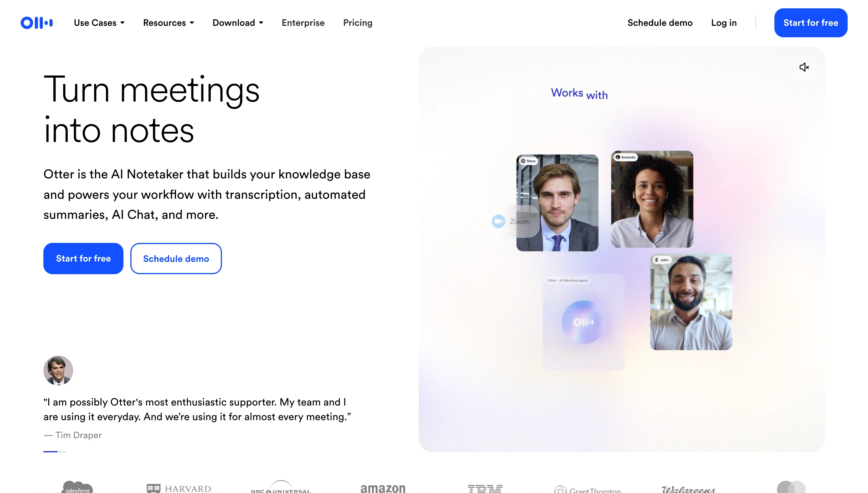Click the Harvard shield logo
The height and width of the screenshot is (493, 868).
click(153, 488)
